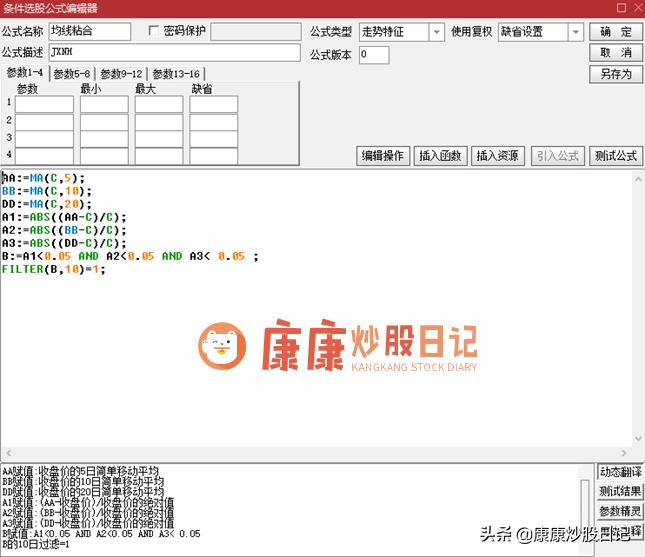Expand the 使用复权 dropdown arrow
The width and height of the screenshot is (645, 557).
coord(576,32)
